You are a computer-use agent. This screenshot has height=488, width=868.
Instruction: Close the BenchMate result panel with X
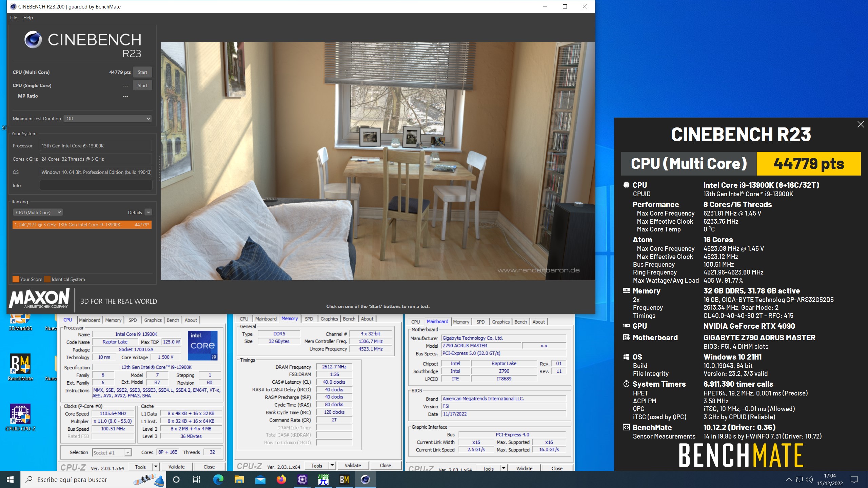[861, 124]
